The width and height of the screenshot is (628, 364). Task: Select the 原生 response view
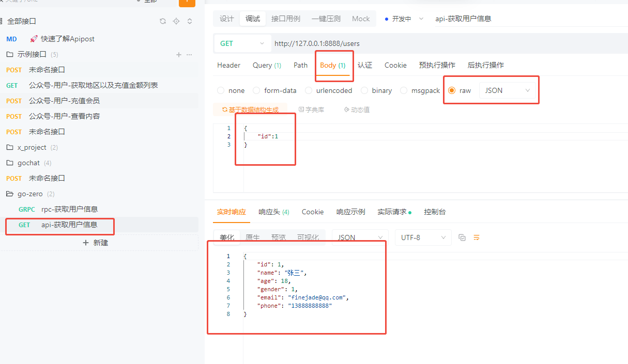coord(253,238)
